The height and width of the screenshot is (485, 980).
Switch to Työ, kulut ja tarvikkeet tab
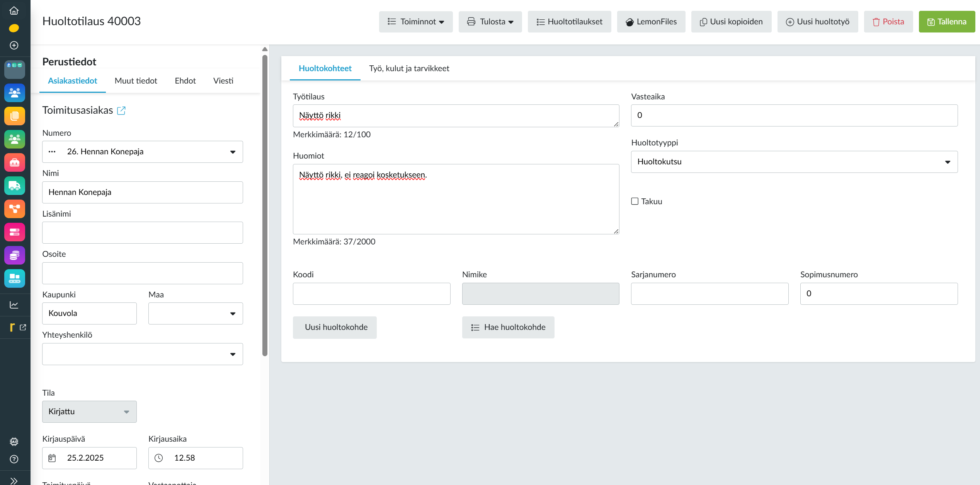coord(409,68)
